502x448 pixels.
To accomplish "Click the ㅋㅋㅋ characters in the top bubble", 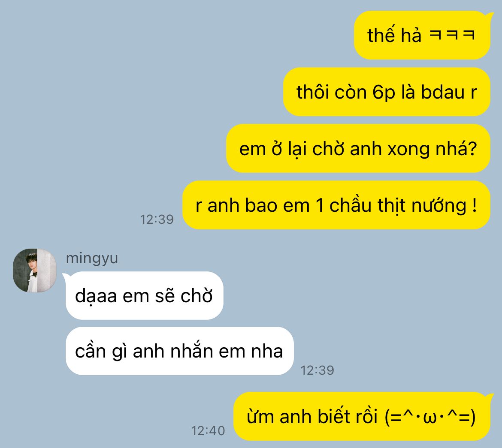I will pos(452,35).
